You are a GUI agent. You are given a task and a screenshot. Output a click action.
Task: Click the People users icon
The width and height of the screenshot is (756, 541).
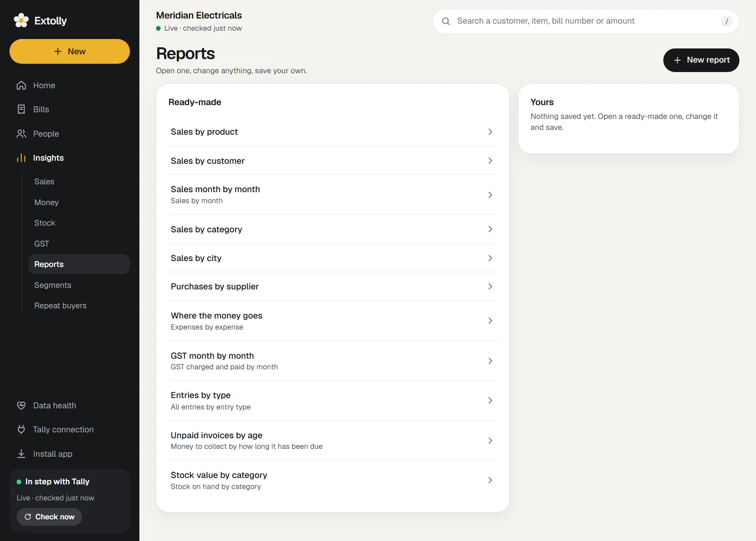pos(21,134)
